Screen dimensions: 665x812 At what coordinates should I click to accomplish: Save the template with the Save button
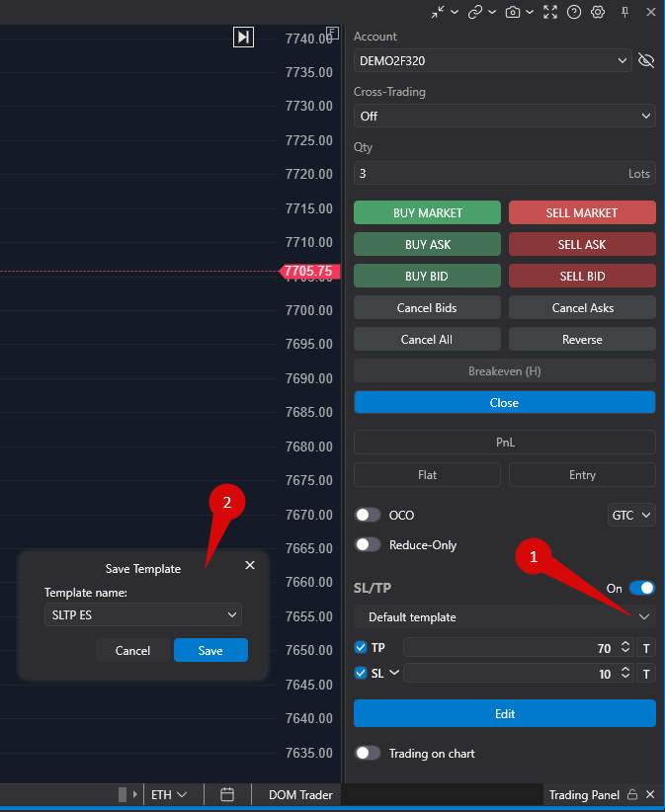click(x=210, y=650)
